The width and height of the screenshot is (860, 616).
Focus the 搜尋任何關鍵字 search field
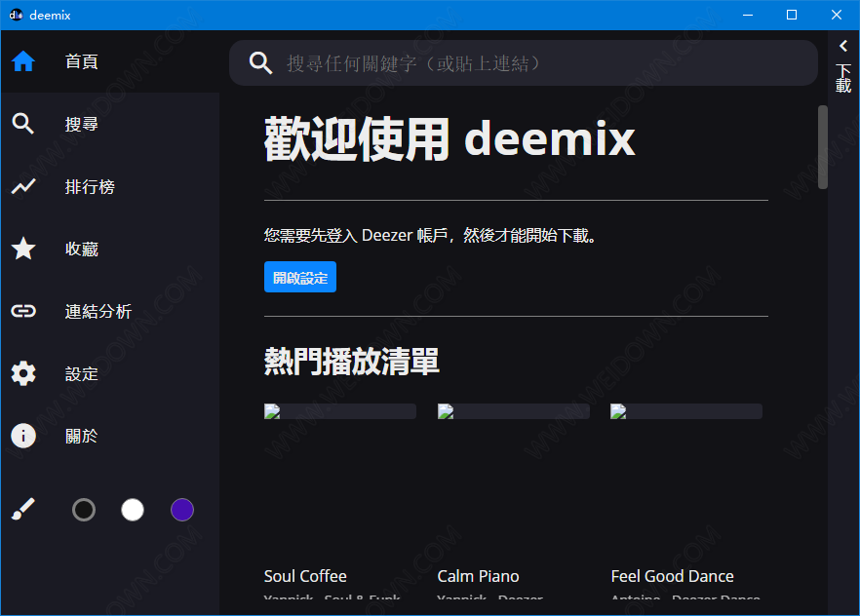[524, 63]
